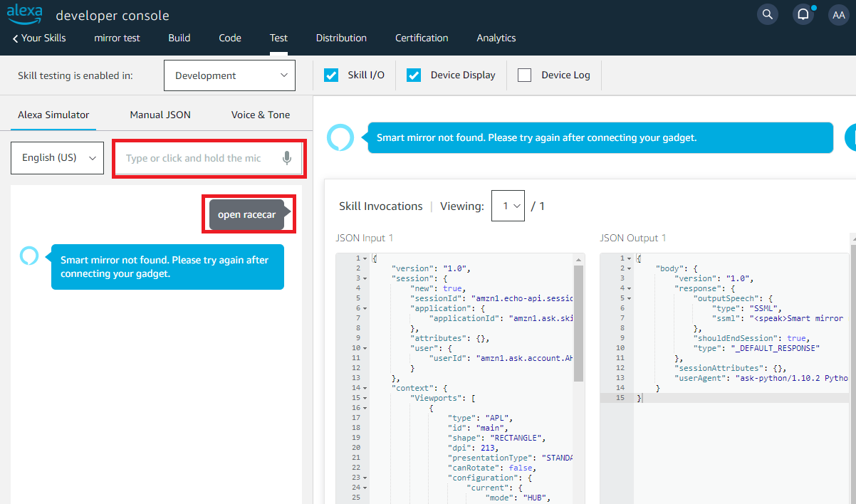
Task: Collapse the application fold at line 6
Action: [x=365, y=308]
